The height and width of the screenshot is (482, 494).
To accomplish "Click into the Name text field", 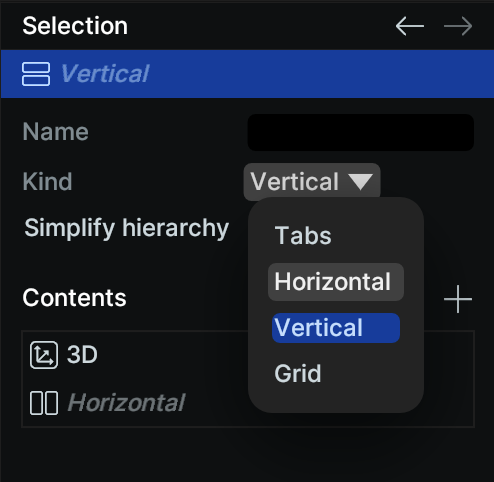I will [x=361, y=132].
